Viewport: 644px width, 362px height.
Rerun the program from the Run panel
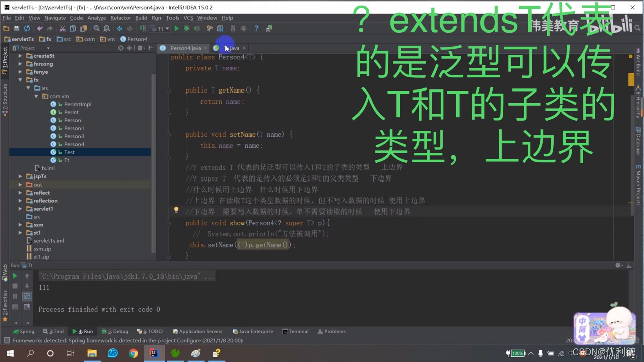coord(15,276)
